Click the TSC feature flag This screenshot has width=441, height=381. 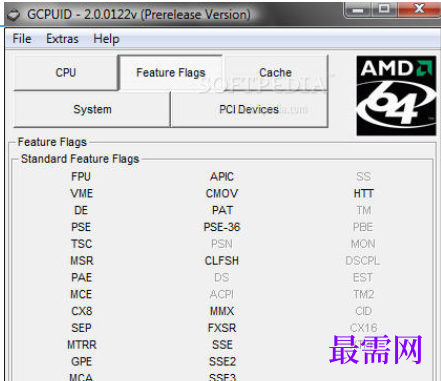[x=81, y=244]
